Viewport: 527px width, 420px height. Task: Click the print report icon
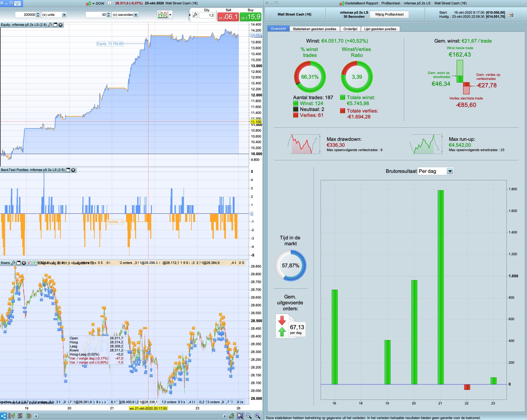511,15
